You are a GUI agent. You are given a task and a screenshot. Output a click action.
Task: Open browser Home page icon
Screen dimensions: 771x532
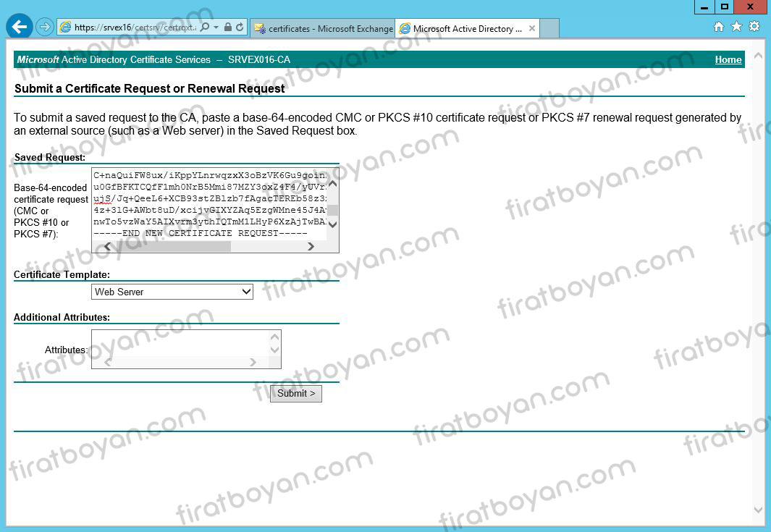[718, 27]
